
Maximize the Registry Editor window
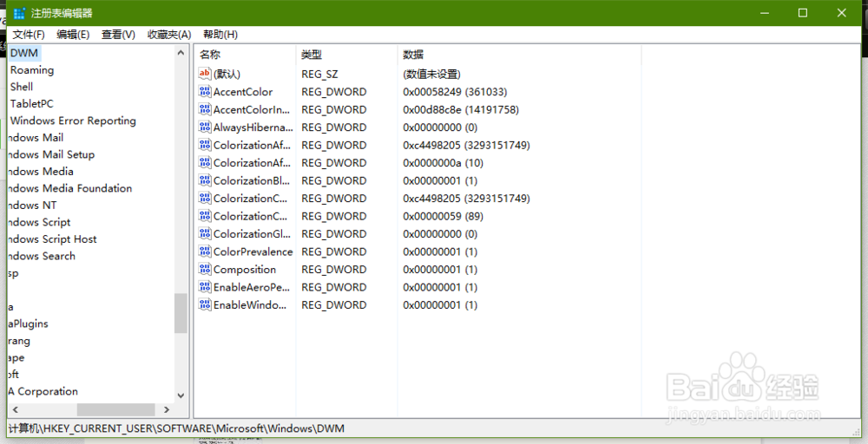click(x=803, y=13)
